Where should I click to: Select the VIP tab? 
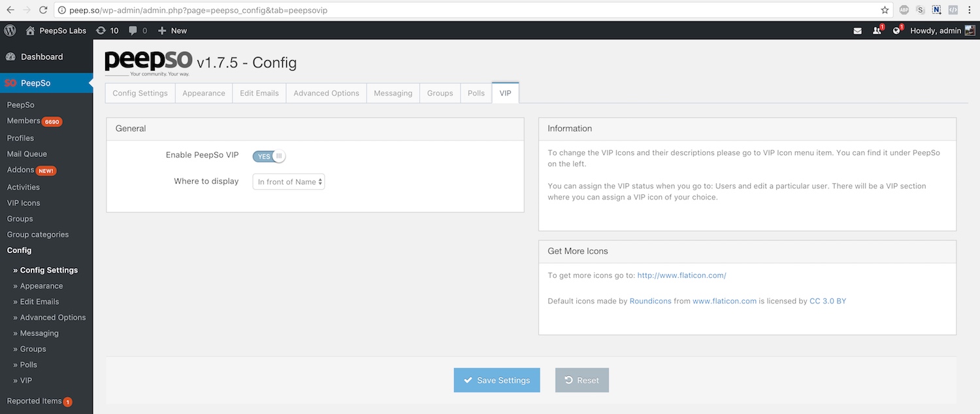point(506,93)
